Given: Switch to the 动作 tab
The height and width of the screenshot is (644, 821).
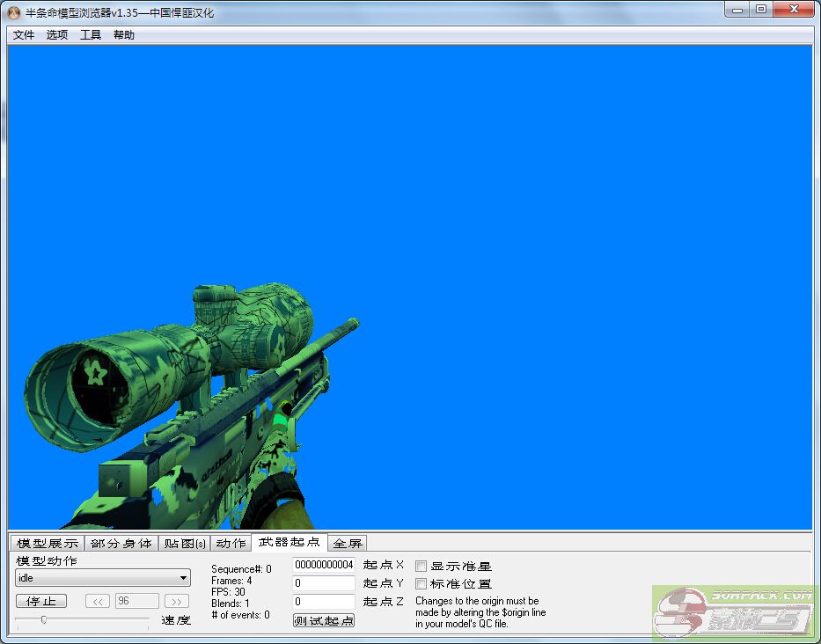Looking at the screenshot, I should [x=231, y=543].
